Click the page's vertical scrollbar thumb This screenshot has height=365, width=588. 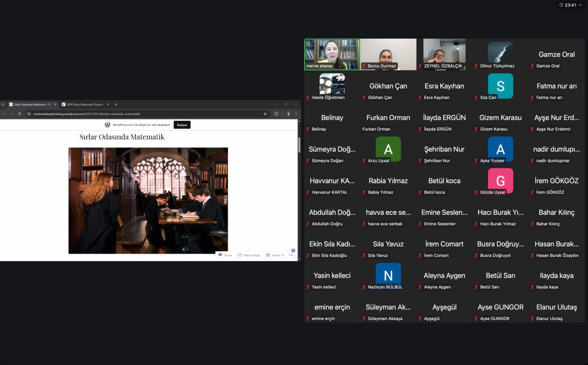click(x=299, y=145)
